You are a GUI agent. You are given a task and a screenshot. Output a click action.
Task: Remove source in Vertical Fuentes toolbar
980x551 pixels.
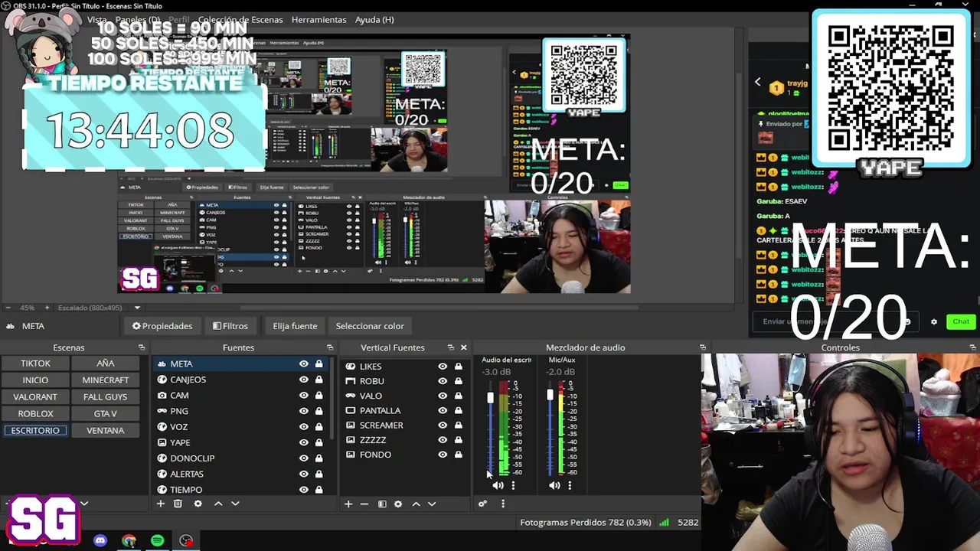coord(364,504)
